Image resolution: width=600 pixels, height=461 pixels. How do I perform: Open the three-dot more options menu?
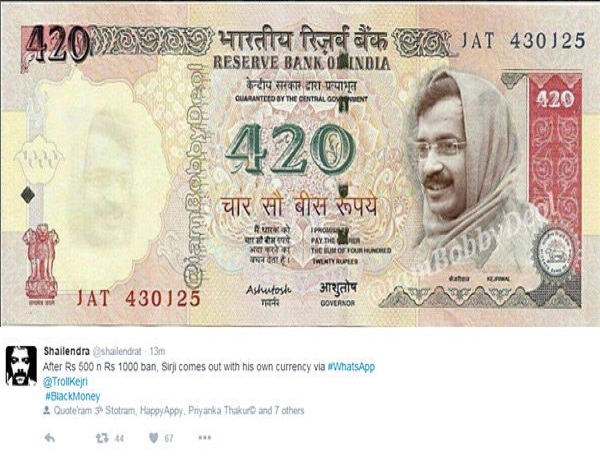click(205, 438)
